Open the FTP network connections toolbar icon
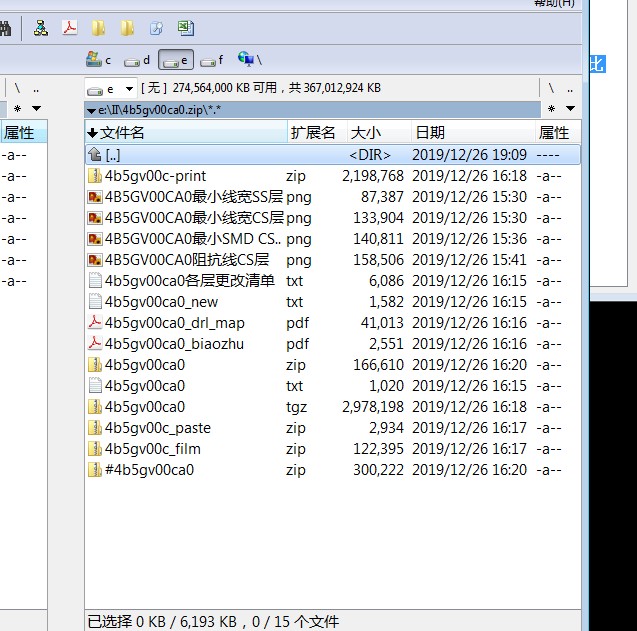 [x=41, y=28]
